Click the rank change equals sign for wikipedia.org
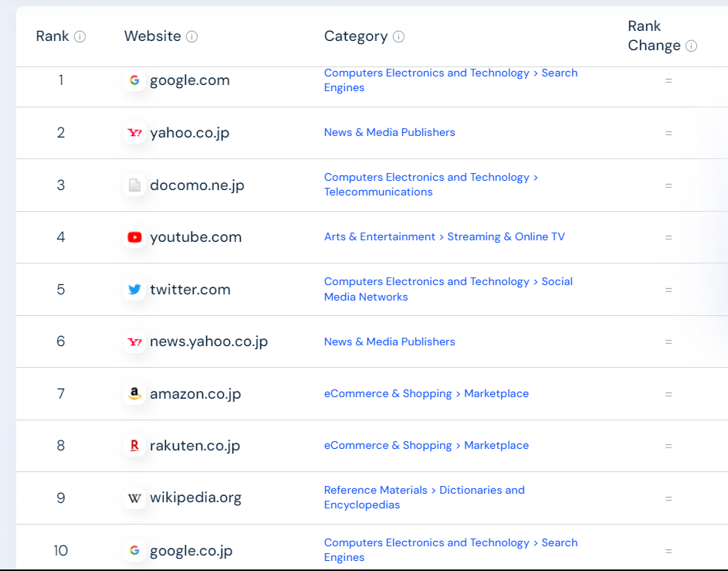 tap(669, 499)
